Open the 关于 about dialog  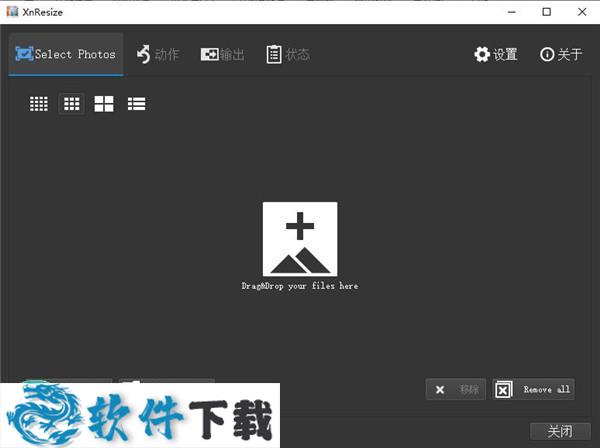coord(561,54)
